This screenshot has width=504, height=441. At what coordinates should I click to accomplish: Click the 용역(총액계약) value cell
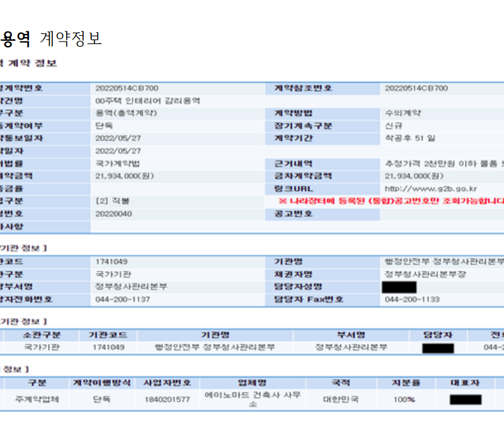coord(126,113)
